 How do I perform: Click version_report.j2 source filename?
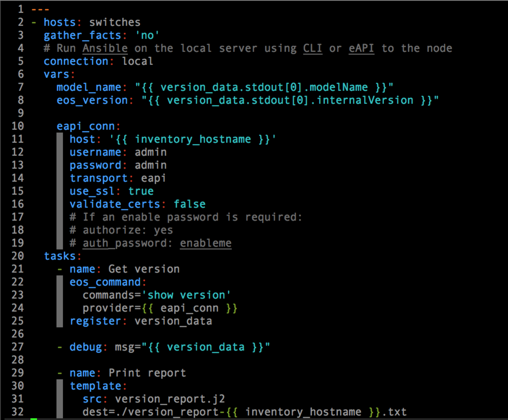(170, 399)
